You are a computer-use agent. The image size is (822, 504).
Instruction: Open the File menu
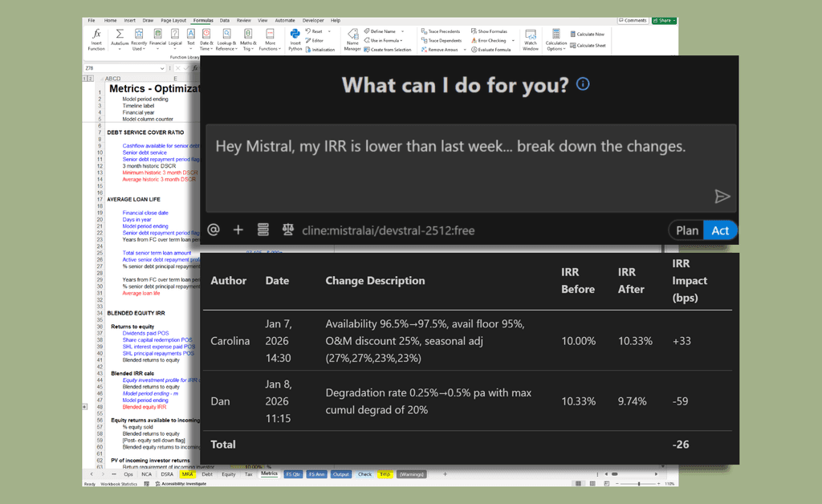point(92,20)
